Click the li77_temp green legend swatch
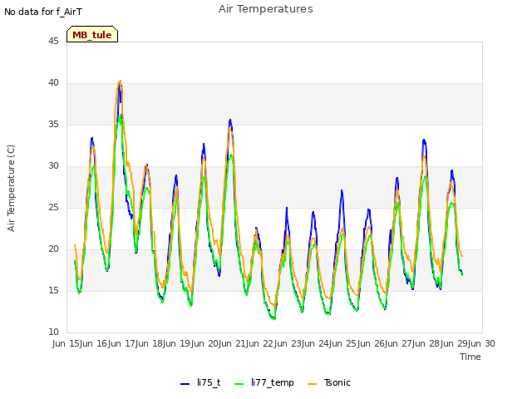 (x=239, y=384)
